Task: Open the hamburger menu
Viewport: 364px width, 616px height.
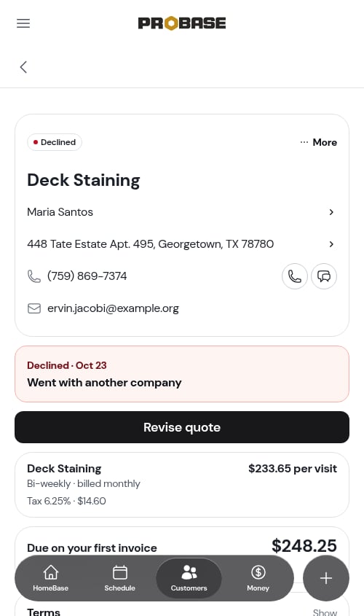Action: [23, 23]
